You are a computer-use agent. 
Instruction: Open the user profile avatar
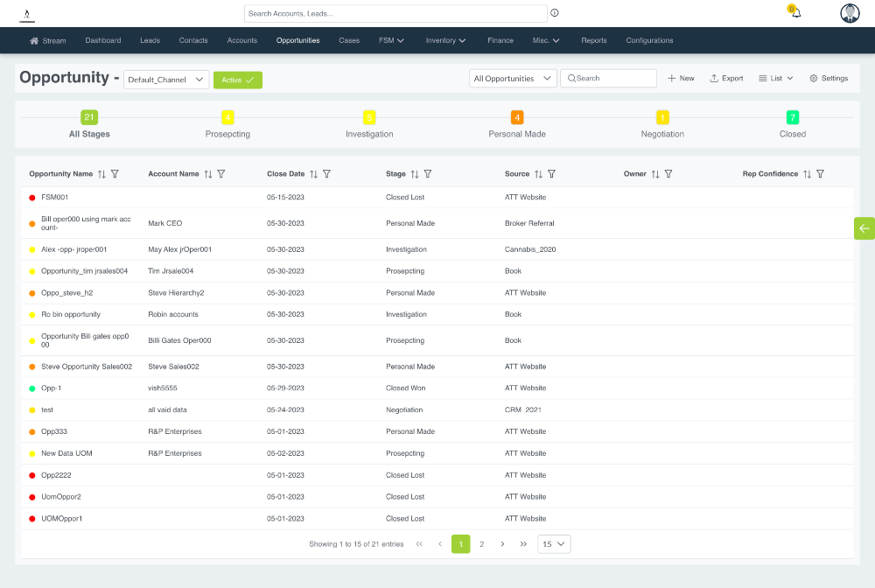point(850,13)
